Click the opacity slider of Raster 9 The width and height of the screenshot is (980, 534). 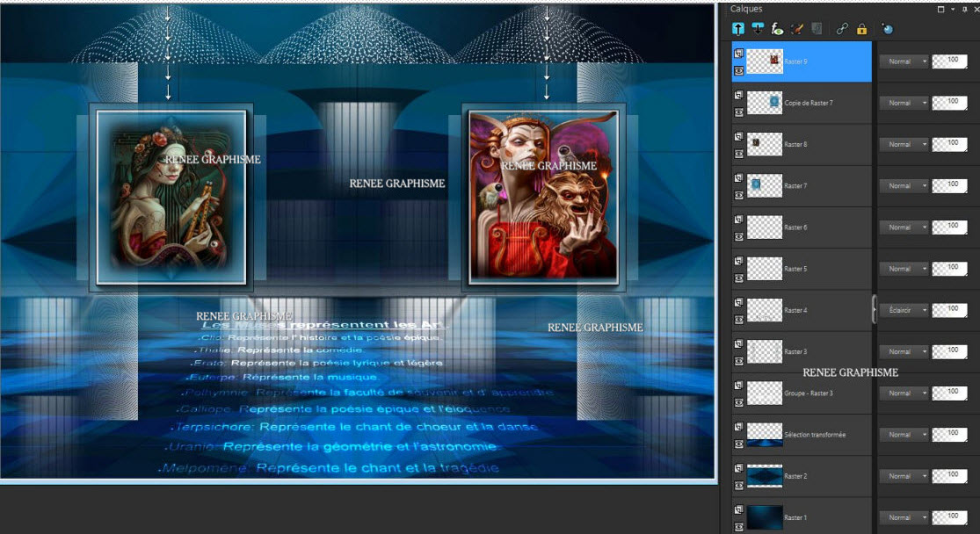[949, 61]
